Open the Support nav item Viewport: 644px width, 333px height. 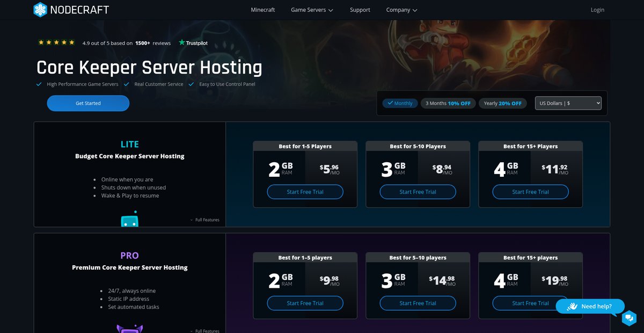click(x=360, y=10)
